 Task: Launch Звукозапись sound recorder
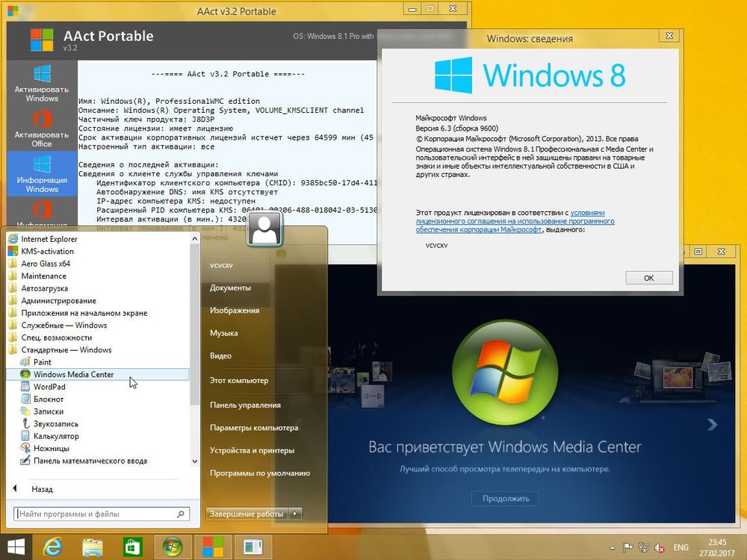click(56, 424)
